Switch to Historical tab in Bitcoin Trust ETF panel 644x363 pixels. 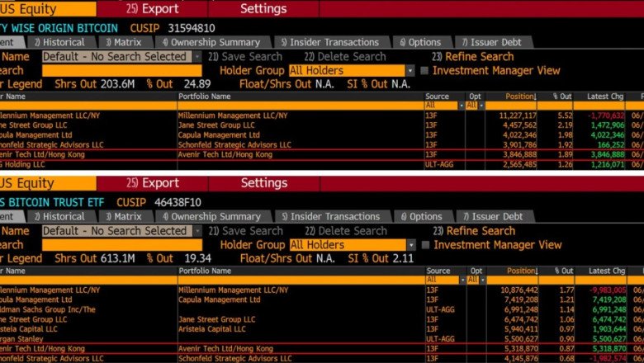click(59, 217)
